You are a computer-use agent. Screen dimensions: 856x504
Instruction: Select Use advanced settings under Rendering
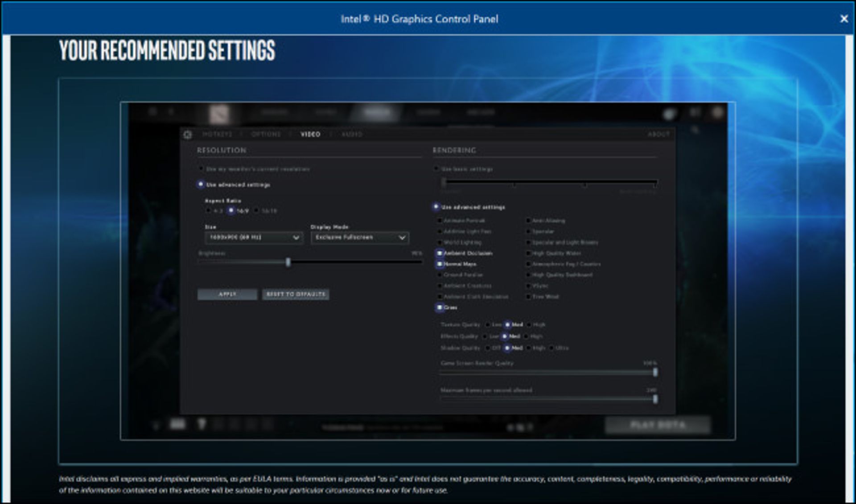click(x=436, y=207)
